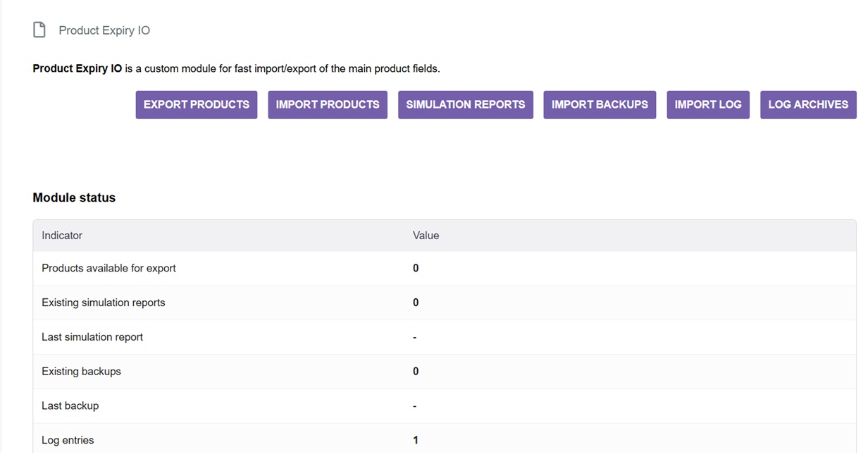
Task: Click the Product Expiry IO page title
Action: tap(104, 30)
